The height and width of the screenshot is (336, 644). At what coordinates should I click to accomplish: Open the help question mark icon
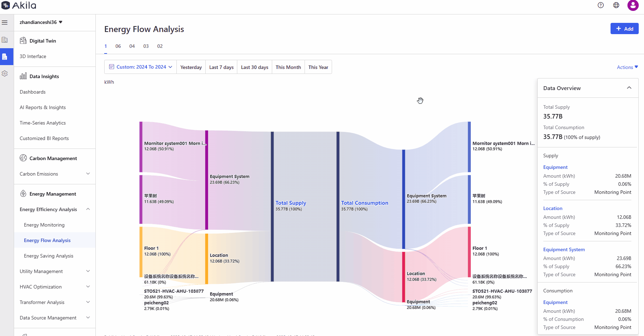(601, 5)
